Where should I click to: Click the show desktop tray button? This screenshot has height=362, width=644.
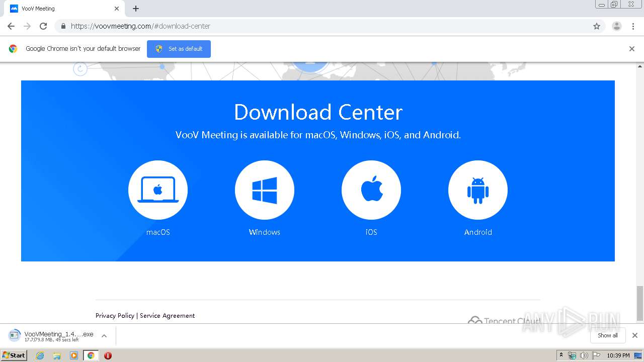[638, 355]
